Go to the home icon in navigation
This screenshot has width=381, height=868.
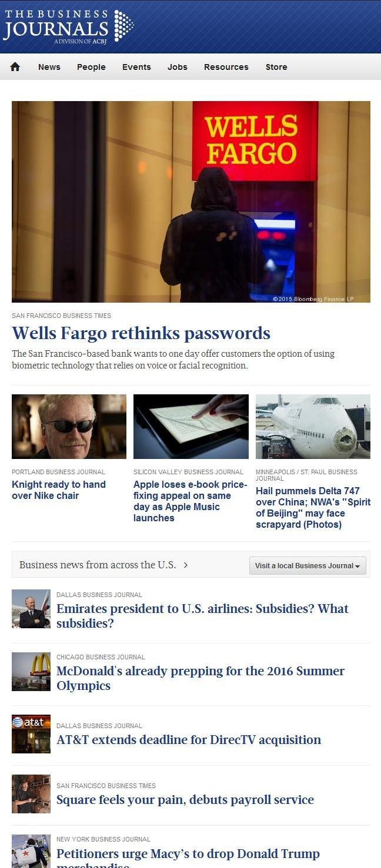pos(15,67)
